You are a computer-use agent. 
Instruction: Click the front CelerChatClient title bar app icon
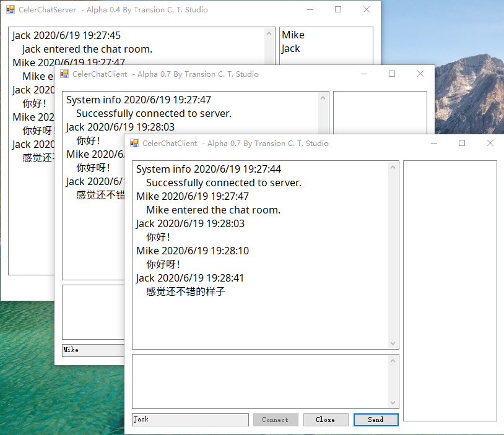point(134,144)
